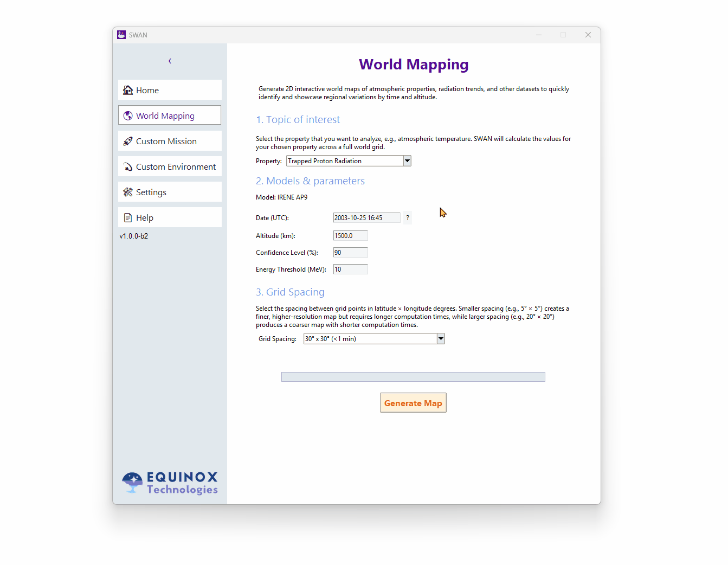The image size is (728, 565).
Task: Select the World Mapping menu item
Action: [170, 115]
